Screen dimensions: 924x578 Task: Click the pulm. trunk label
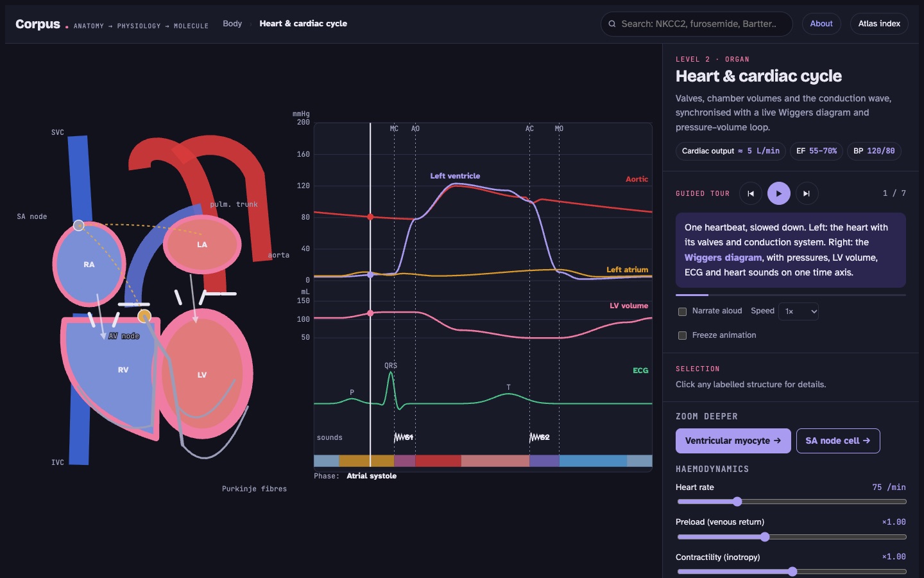(234, 204)
